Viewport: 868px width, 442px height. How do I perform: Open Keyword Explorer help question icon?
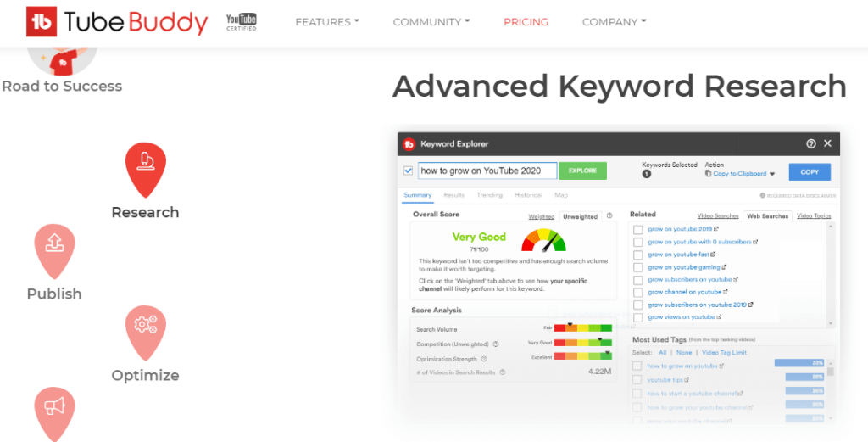[x=811, y=144]
